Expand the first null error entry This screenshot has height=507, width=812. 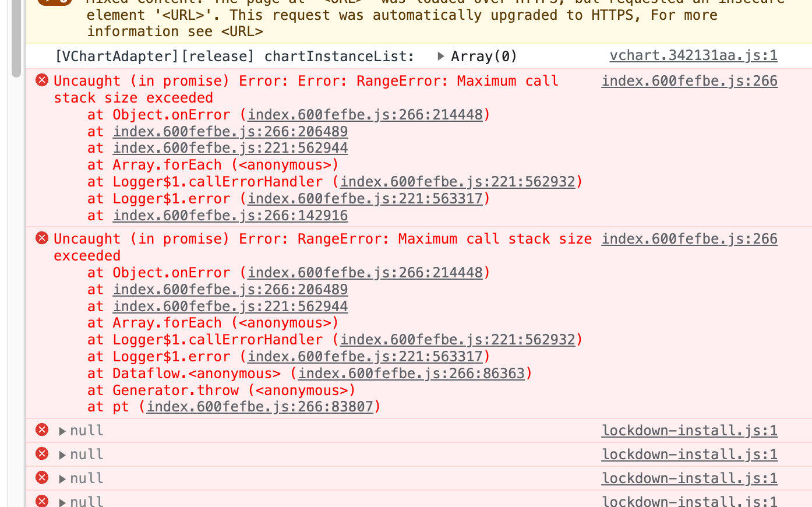tap(62, 430)
